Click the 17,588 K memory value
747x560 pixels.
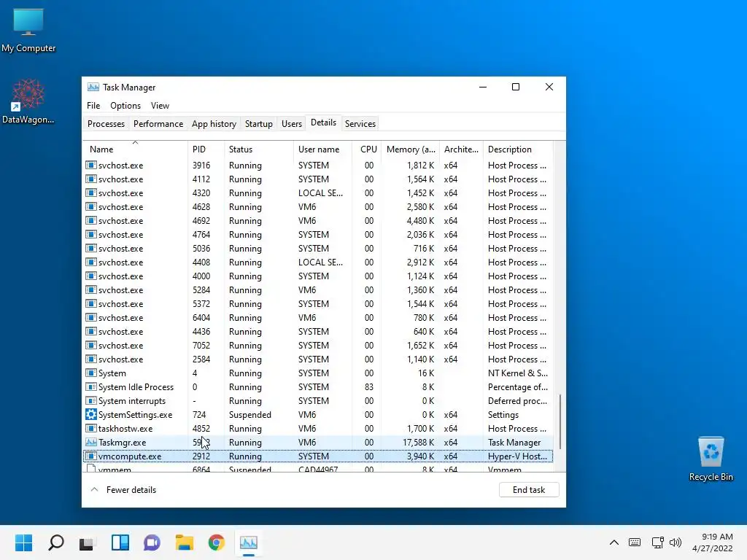pyautogui.click(x=418, y=443)
